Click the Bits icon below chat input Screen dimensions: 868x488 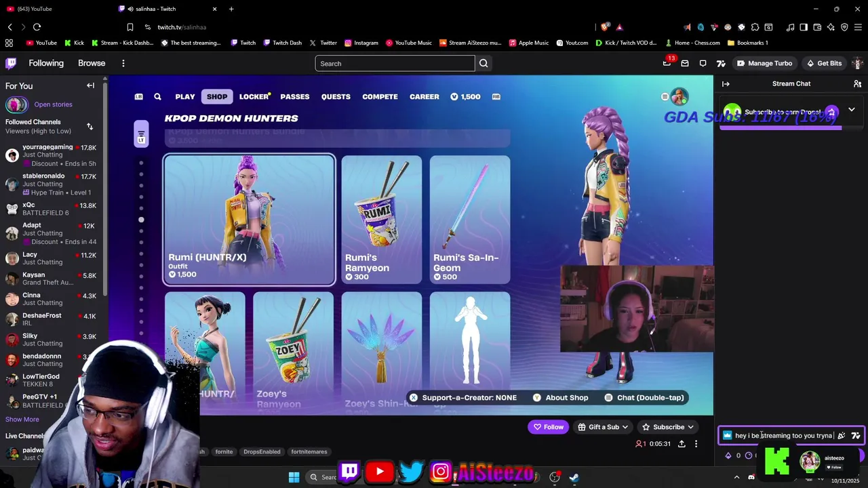[728, 455]
